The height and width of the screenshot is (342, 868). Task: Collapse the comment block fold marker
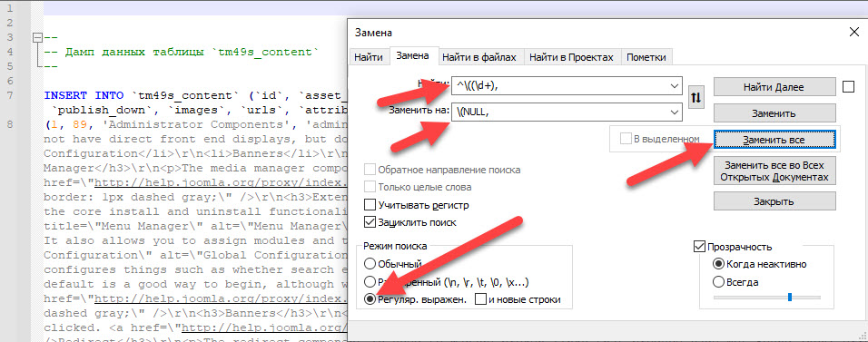(37, 37)
